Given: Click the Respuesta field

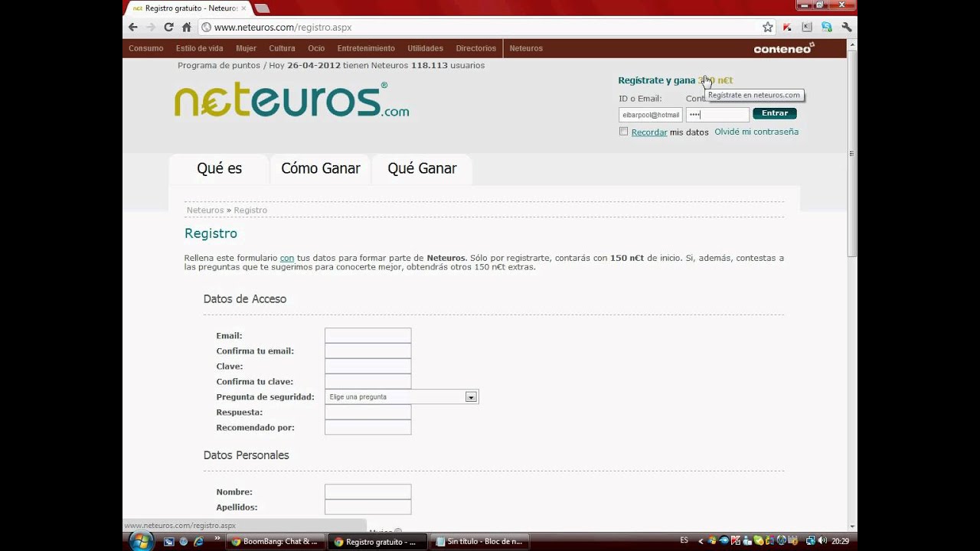Looking at the screenshot, I should (367, 412).
